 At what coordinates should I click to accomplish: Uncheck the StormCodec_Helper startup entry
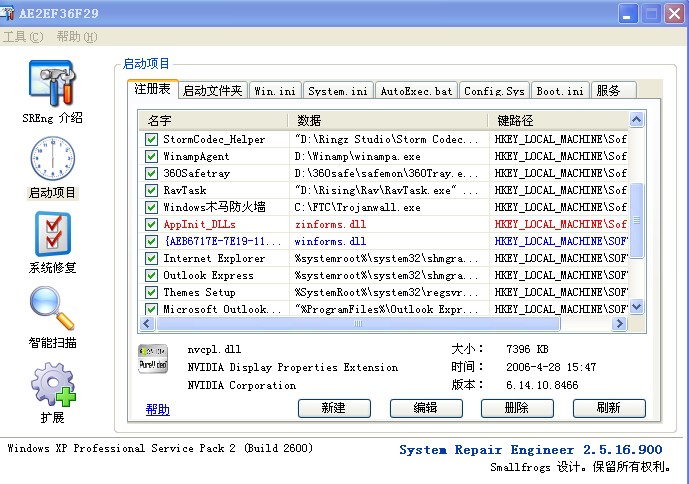[x=151, y=140]
